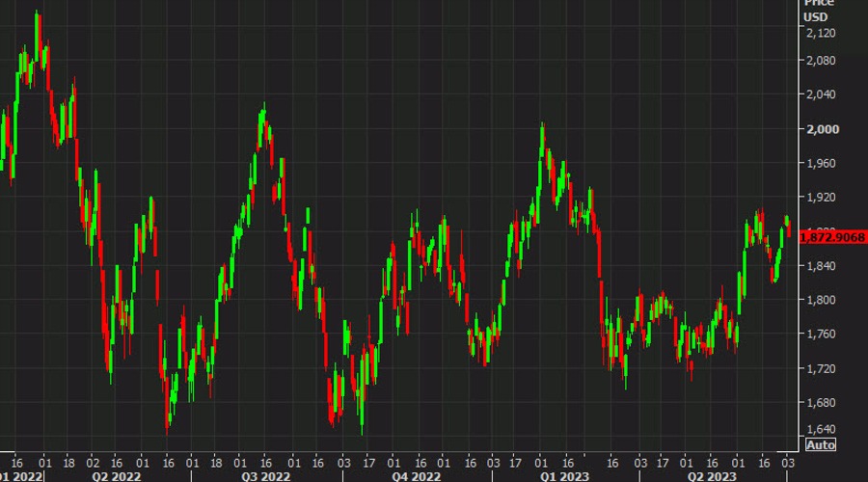Viewport: 868px width, 482px height.
Task: Click the Q4 2022 quarter label
Action: [417, 475]
